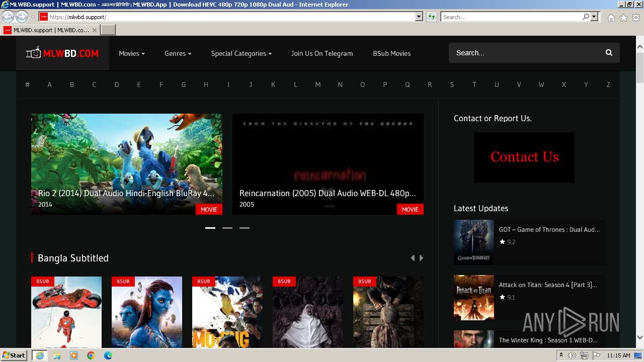
Task: Open the Reincarnation (2005) slide
Action: pyautogui.click(x=328, y=164)
